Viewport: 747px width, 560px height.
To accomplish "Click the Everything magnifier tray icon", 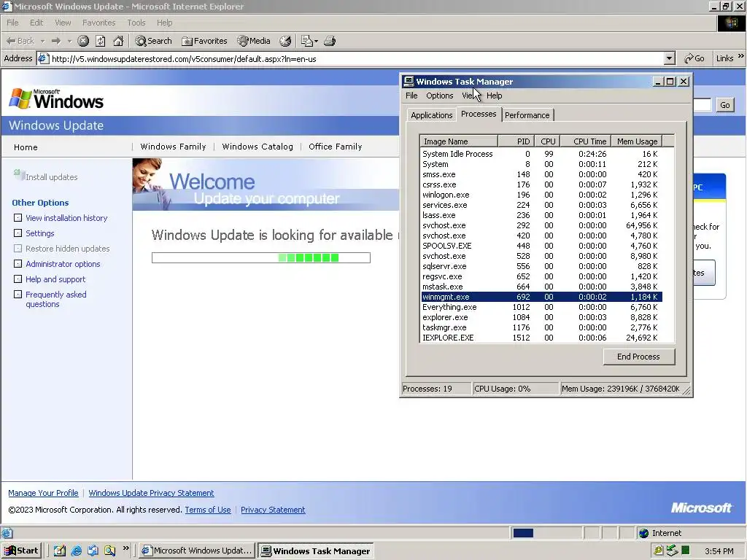I will pos(659,551).
